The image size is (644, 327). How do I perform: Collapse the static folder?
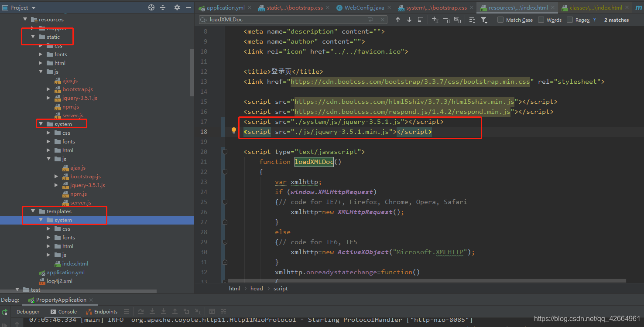click(33, 37)
